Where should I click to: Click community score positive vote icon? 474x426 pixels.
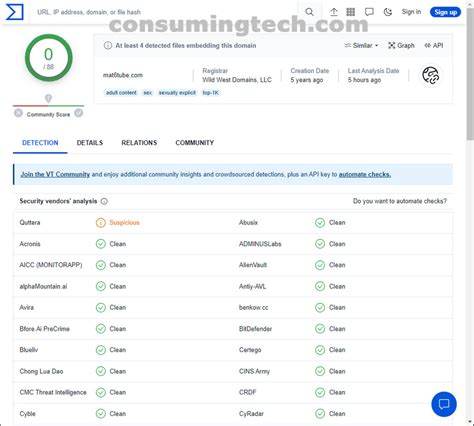(x=79, y=113)
